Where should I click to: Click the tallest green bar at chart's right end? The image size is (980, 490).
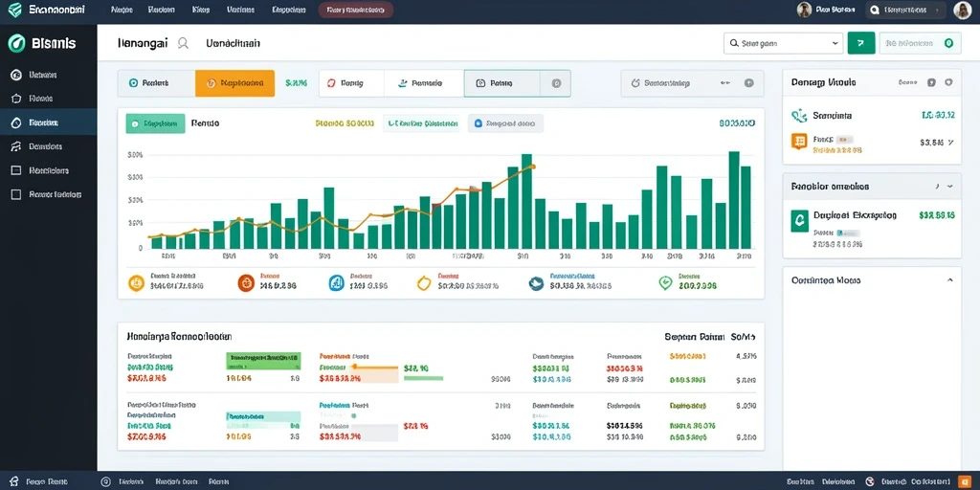[x=734, y=200]
